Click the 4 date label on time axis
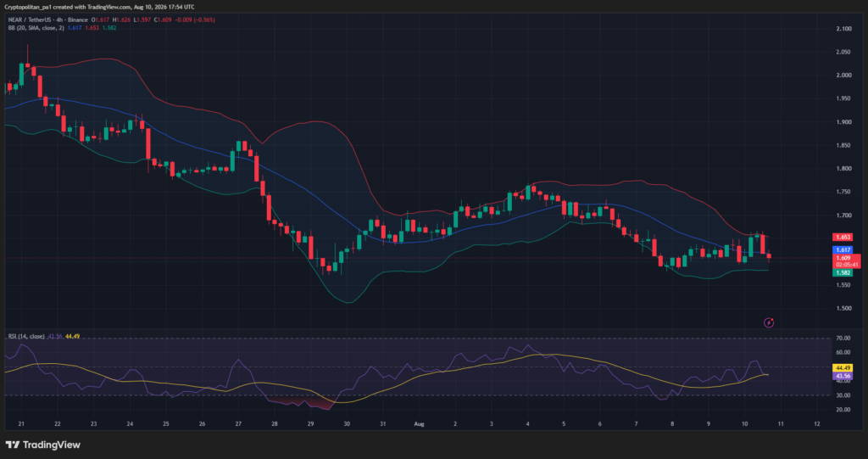868x459 pixels. pyautogui.click(x=527, y=424)
